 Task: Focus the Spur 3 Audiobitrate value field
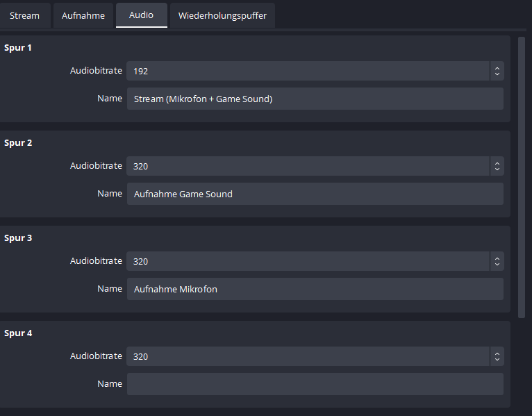(x=306, y=261)
